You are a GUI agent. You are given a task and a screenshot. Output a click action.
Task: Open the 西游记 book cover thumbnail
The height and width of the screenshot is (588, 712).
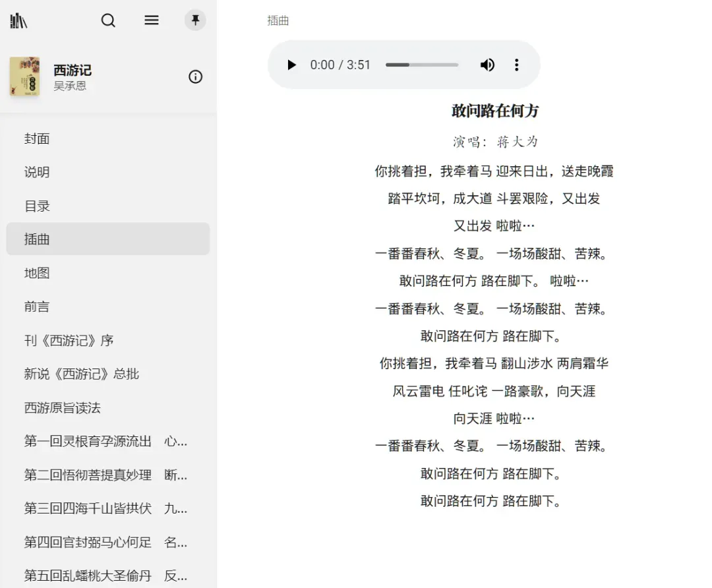pos(24,76)
